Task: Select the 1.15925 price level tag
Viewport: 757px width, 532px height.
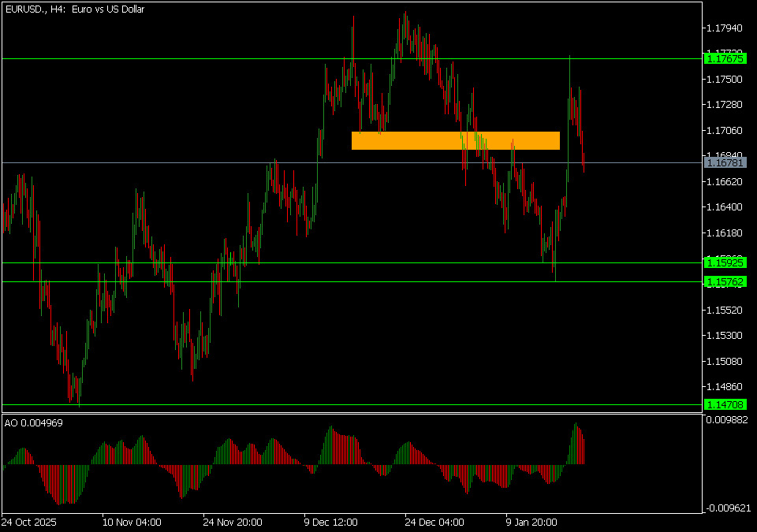Action: [x=725, y=262]
